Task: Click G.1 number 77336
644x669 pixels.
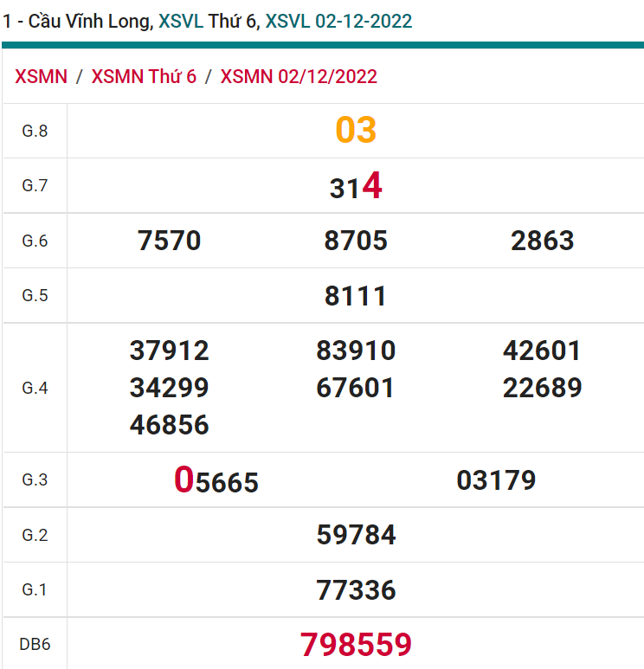Action: (x=356, y=590)
